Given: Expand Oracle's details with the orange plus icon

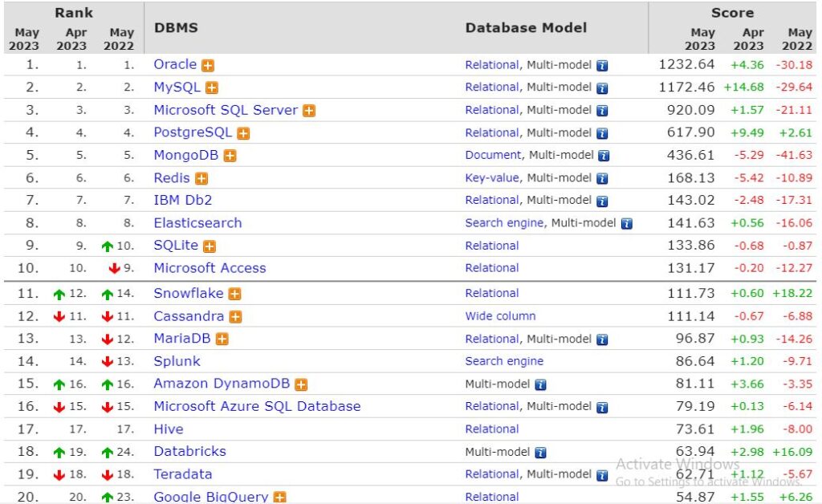Looking at the screenshot, I should coord(210,65).
